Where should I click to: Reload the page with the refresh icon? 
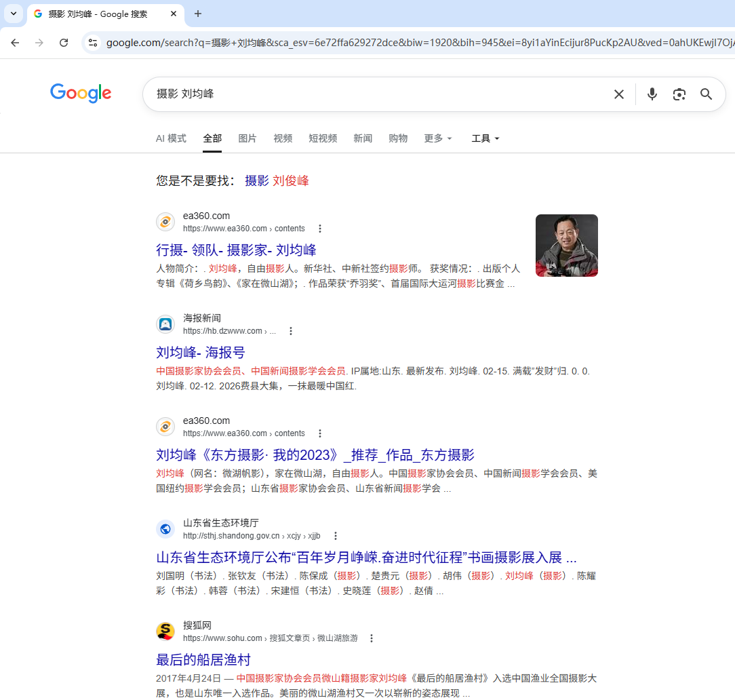(x=64, y=42)
